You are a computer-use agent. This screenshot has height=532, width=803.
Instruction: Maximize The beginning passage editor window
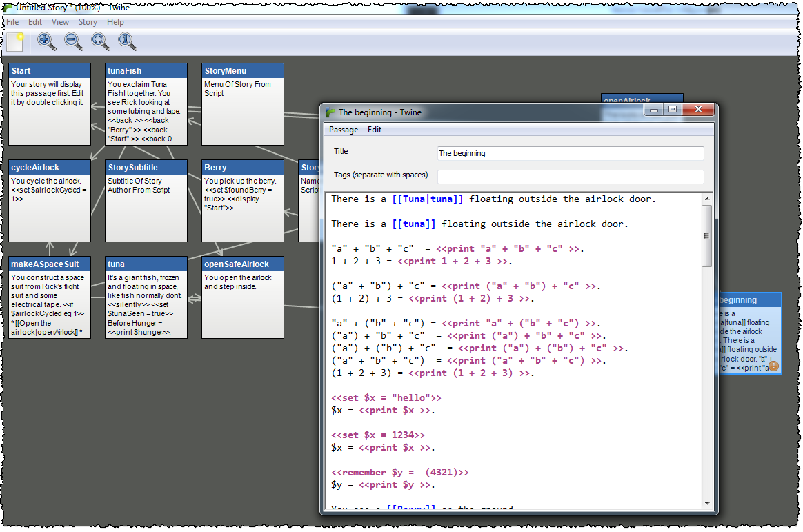[672, 110]
